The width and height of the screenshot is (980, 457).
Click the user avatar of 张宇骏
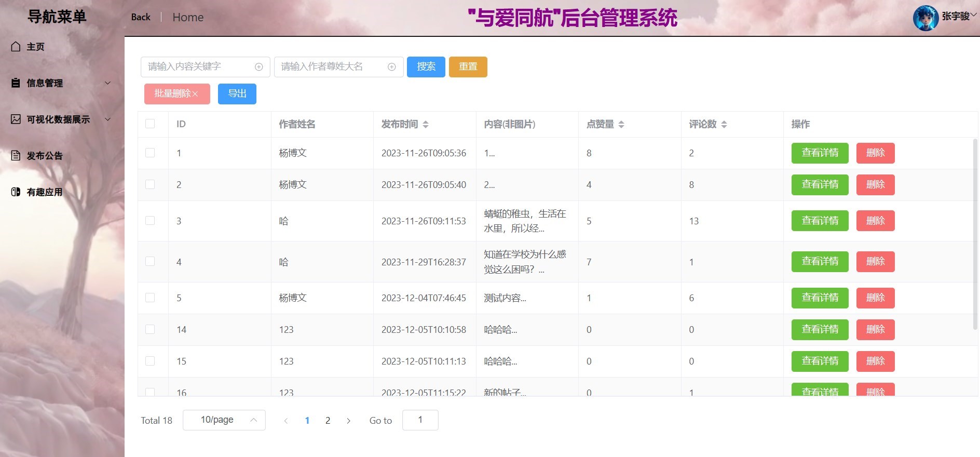pos(925,18)
